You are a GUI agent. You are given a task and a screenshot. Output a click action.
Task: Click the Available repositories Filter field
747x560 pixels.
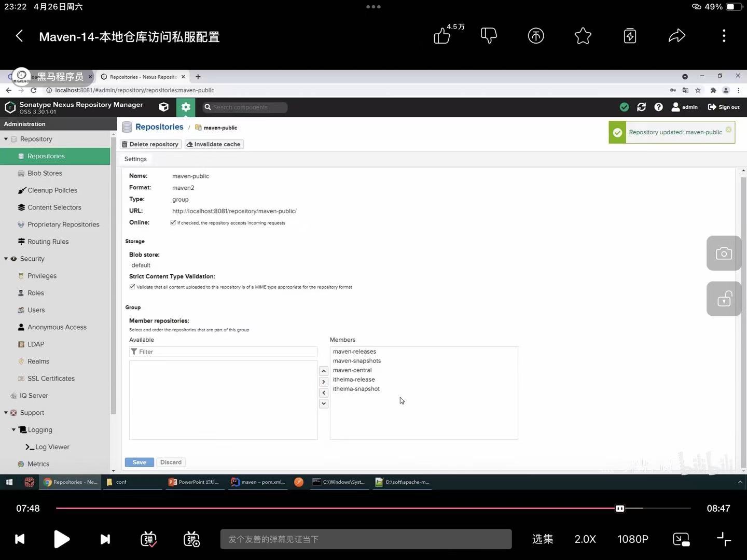[x=223, y=352]
